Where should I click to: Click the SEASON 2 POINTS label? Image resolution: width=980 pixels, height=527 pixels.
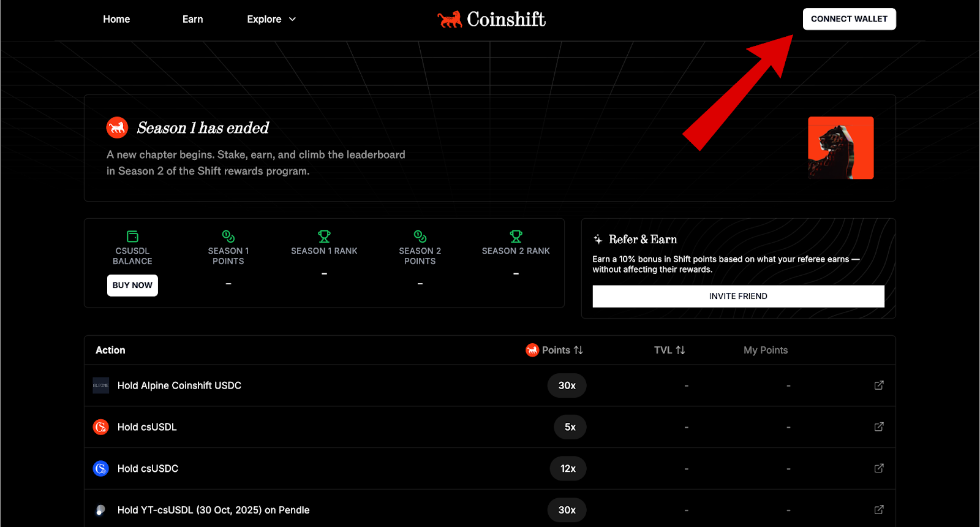pos(420,256)
